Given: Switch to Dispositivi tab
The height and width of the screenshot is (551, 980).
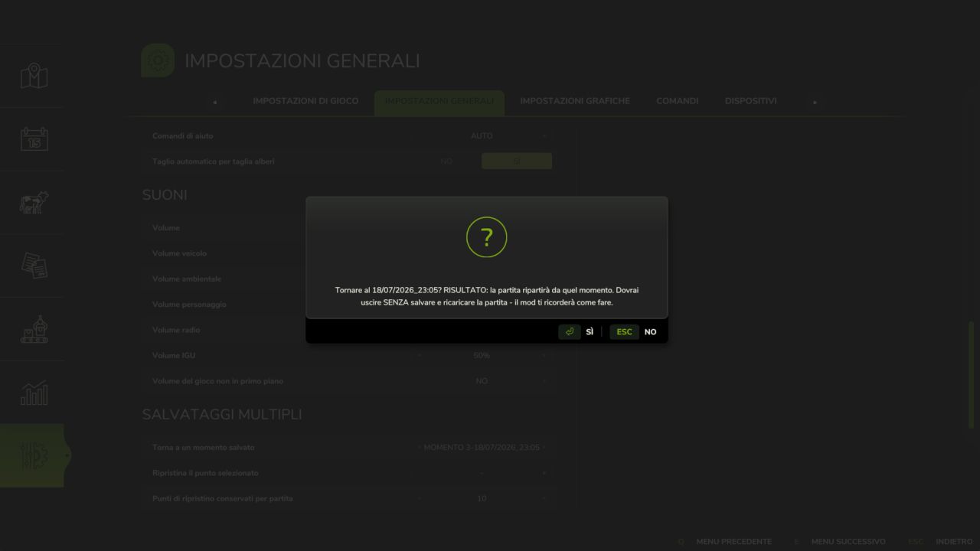Looking at the screenshot, I should click(750, 101).
